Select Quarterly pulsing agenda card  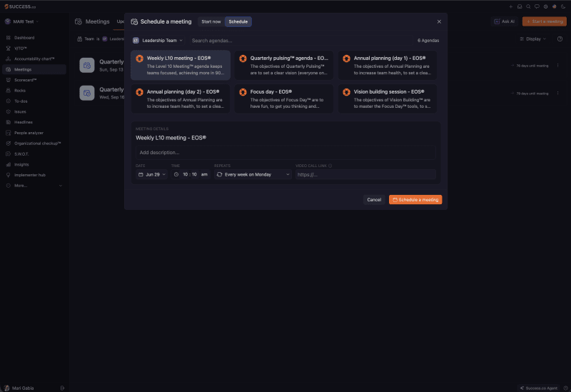284,65
